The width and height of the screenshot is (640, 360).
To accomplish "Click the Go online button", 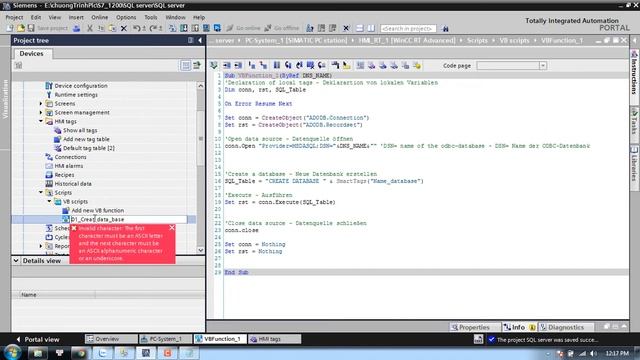I will point(243,28).
